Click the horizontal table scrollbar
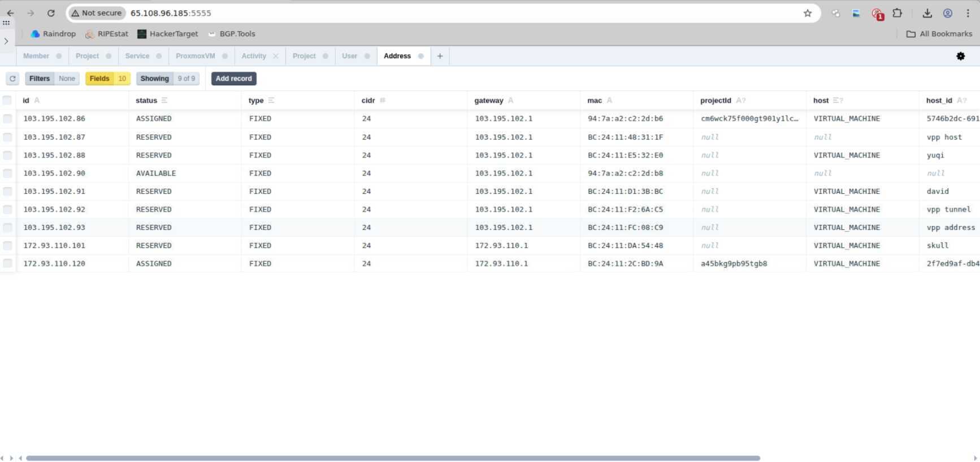This screenshot has height=462, width=980. [393, 458]
